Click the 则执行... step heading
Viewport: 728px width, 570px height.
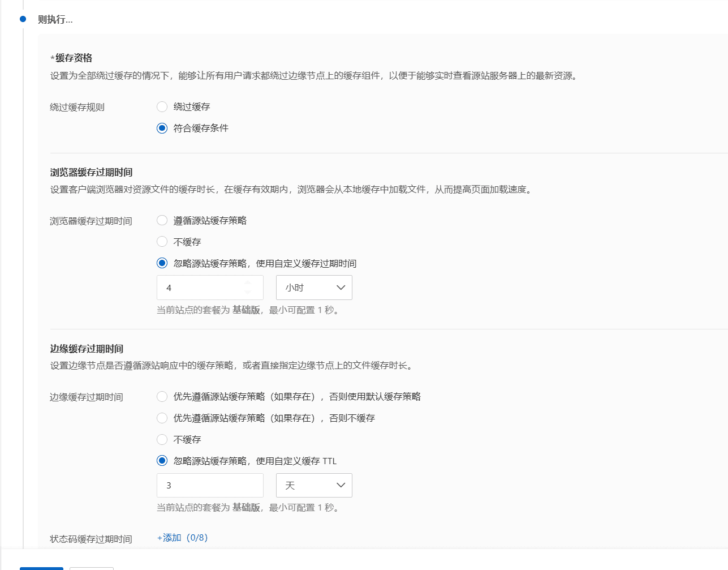[x=55, y=20]
